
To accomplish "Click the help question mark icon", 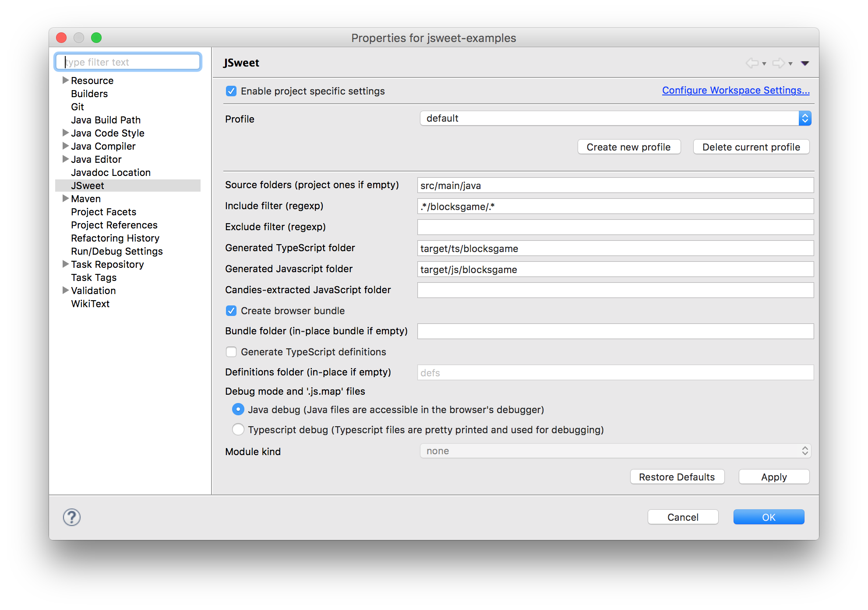I will coord(71,517).
